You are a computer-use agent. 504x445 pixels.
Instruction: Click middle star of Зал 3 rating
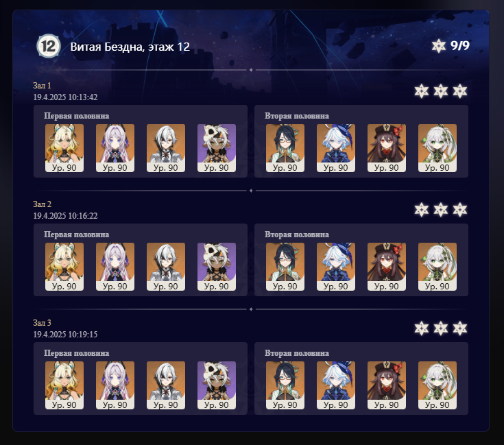tap(441, 328)
